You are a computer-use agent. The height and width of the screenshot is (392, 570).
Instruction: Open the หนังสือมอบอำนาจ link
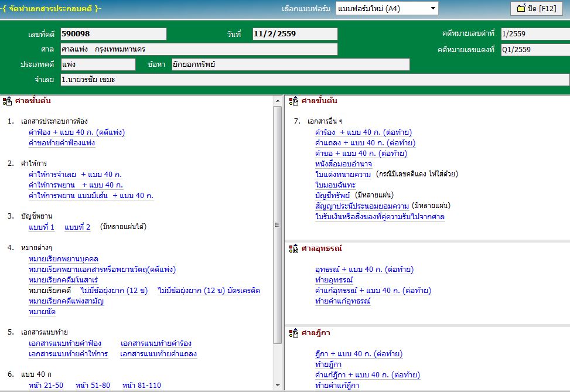343,164
